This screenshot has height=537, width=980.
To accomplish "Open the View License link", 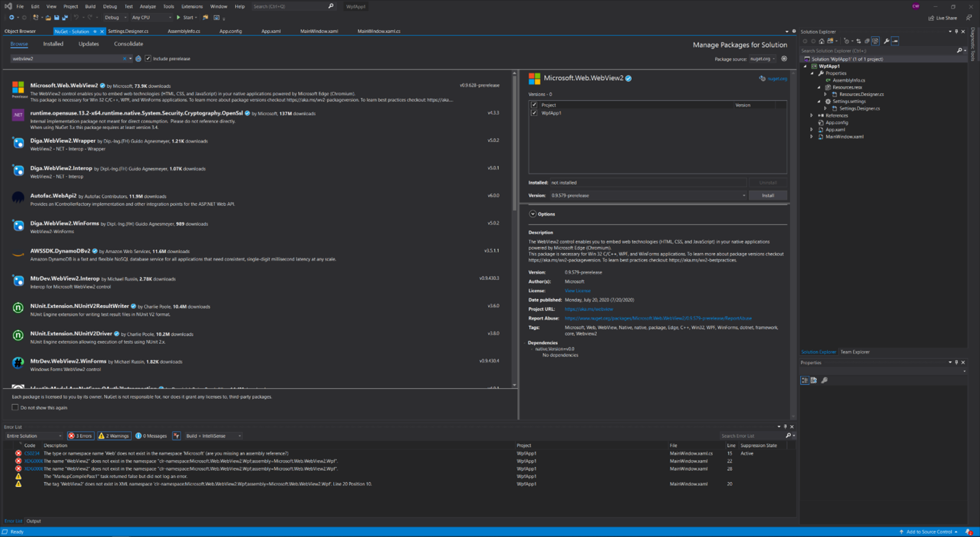I will tap(578, 291).
